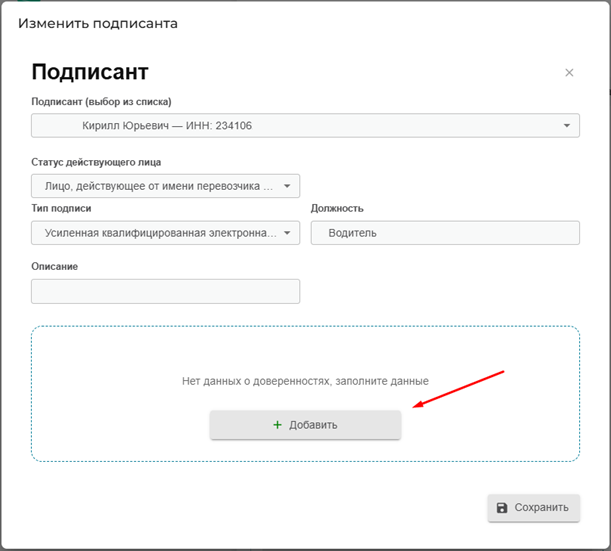Open the signer combo box showing Кирилл Юрьевич

coord(300,127)
